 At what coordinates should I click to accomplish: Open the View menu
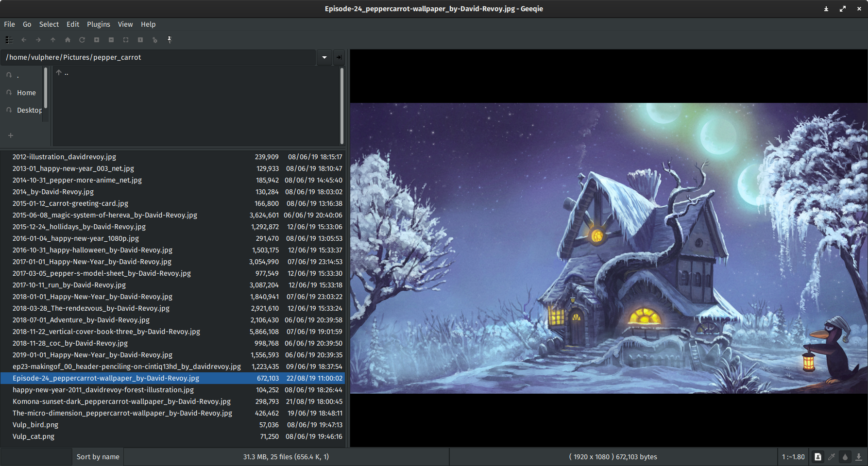[x=125, y=24]
